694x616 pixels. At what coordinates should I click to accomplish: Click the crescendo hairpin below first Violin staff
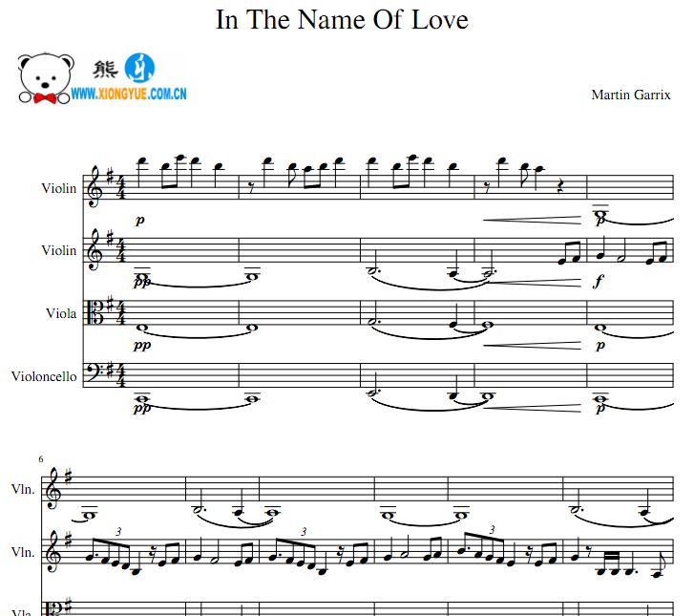[x=532, y=220]
